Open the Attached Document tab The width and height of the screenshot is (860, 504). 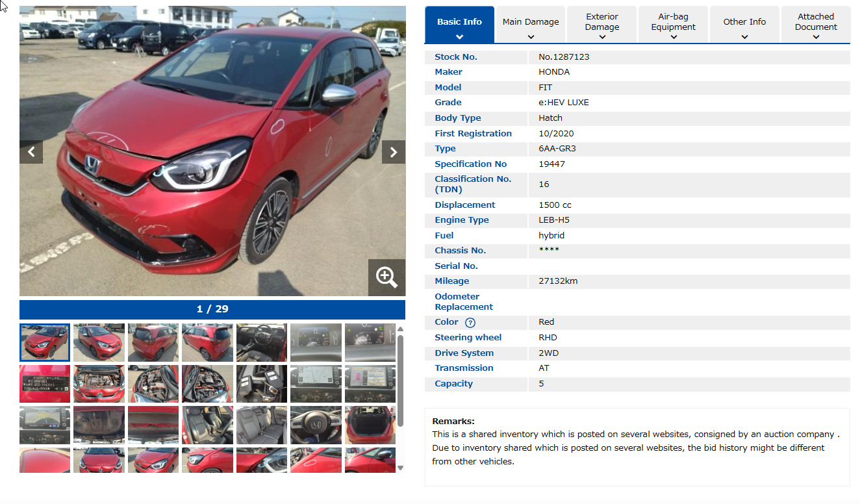[816, 25]
